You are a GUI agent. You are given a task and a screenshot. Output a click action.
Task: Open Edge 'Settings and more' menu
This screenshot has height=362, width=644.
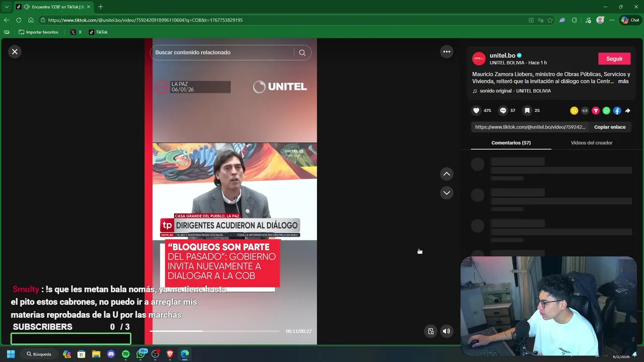612,20
